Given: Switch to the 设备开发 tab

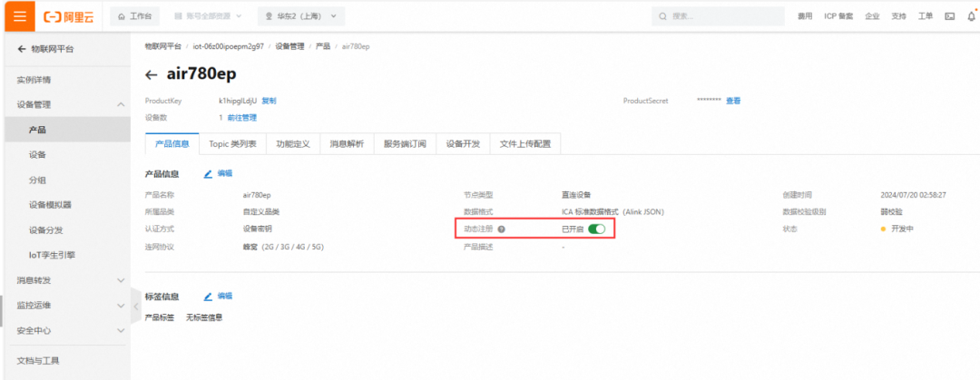Looking at the screenshot, I should (x=463, y=144).
